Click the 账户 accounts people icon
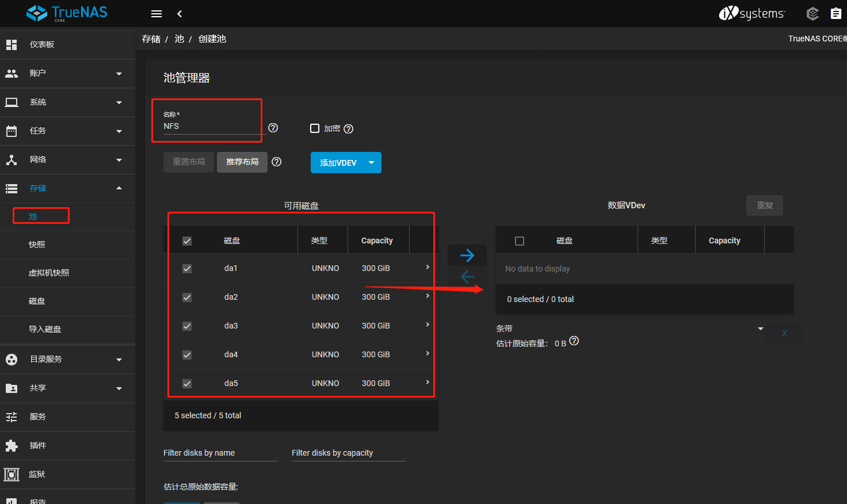Image resolution: width=847 pixels, height=504 pixels. click(12, 73)
